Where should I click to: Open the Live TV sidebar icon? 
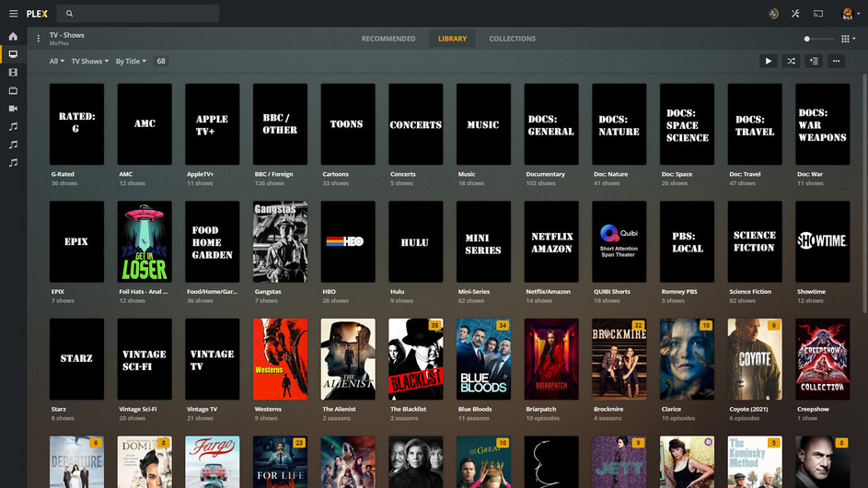pyautogui.click(x=13, y=90)
